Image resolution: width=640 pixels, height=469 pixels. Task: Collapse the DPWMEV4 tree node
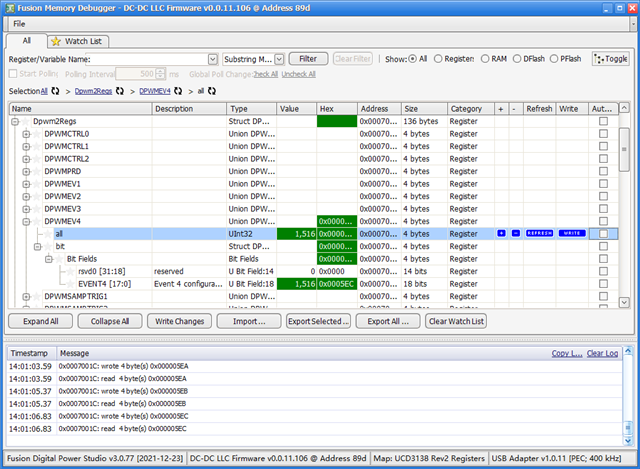[x=26, y=221]
